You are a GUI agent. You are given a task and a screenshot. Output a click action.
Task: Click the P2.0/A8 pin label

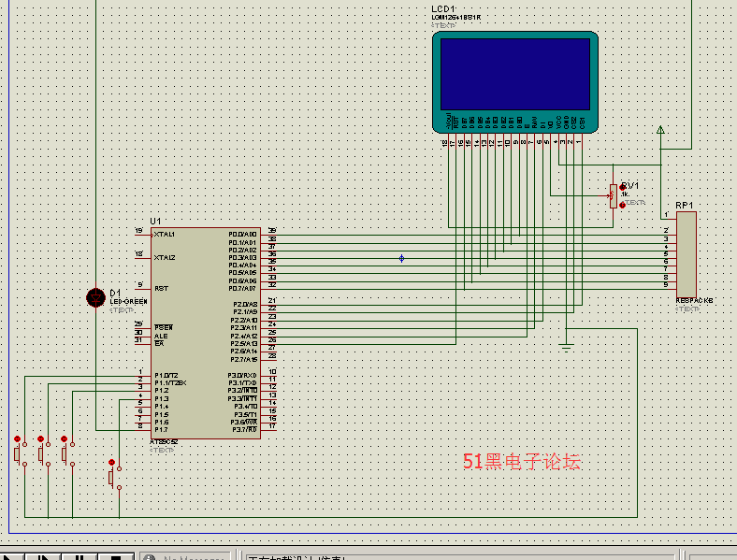pyautogui.click(x=245, y=305)
